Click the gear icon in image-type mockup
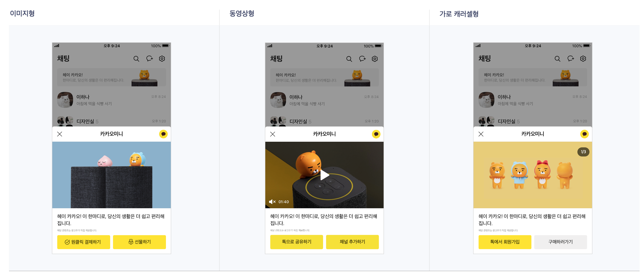 pos(162,59)
